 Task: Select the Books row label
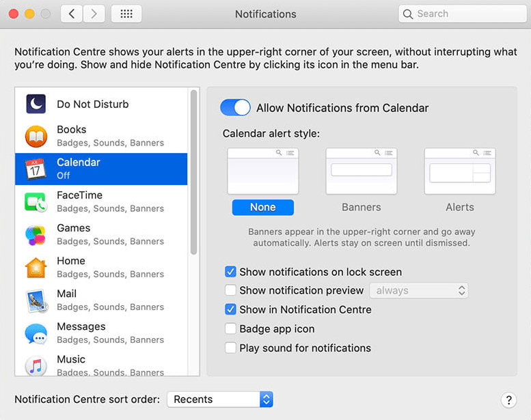coord(72,129)
